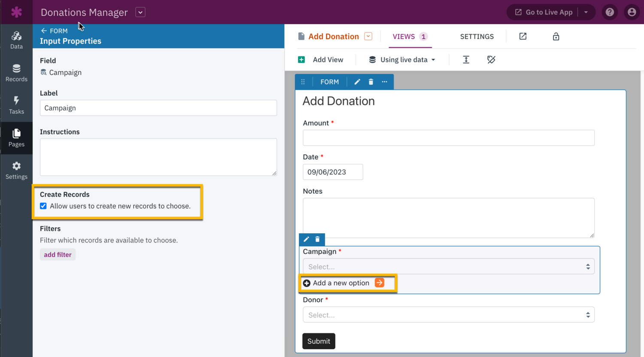
Task: Click the Submit button
Action: point(319,341)
